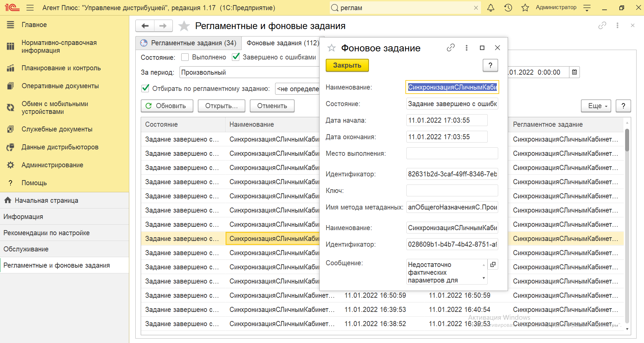Image resolution: width=644 pixels, height=343 pixels.
Task: Click the selected Наименование field in dialog
Action: point(452,87)
